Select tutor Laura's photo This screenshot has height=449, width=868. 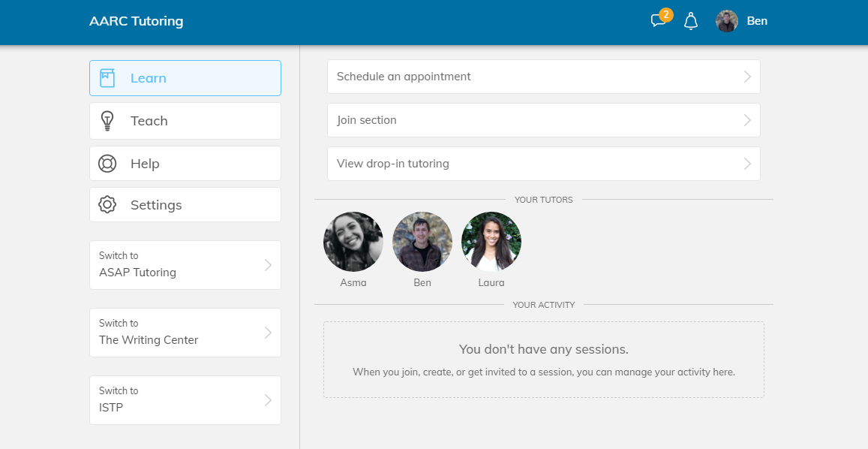pyautogui.click(x=491, y=242)
